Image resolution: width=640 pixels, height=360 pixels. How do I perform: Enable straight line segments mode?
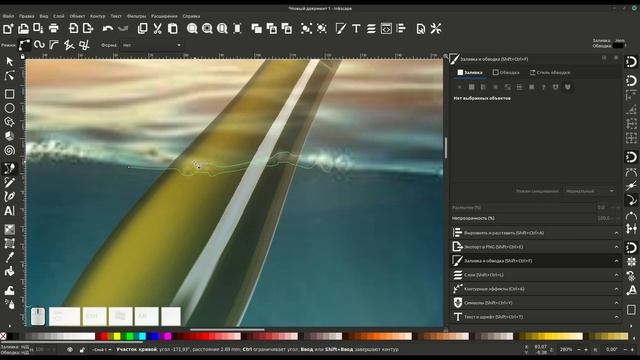[69, 45]
